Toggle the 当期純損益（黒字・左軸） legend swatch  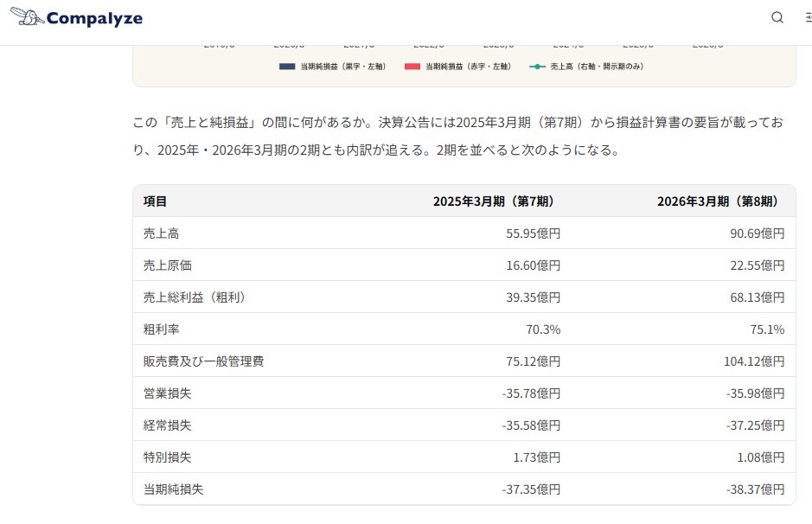tap(287, 67)
